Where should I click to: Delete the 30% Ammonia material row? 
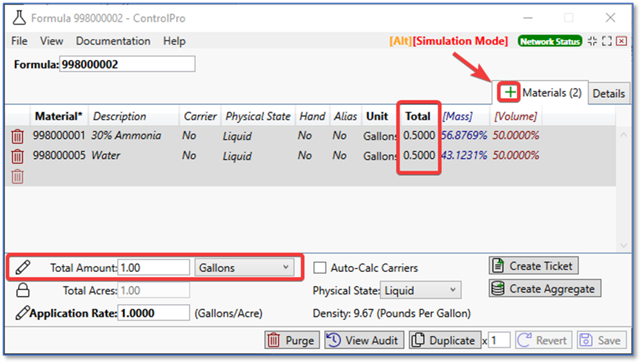tap(18, 136)
